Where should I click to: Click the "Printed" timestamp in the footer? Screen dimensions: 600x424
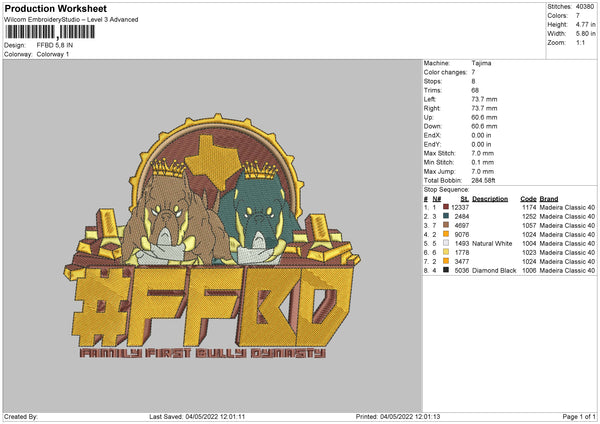[x=398, y=416]
